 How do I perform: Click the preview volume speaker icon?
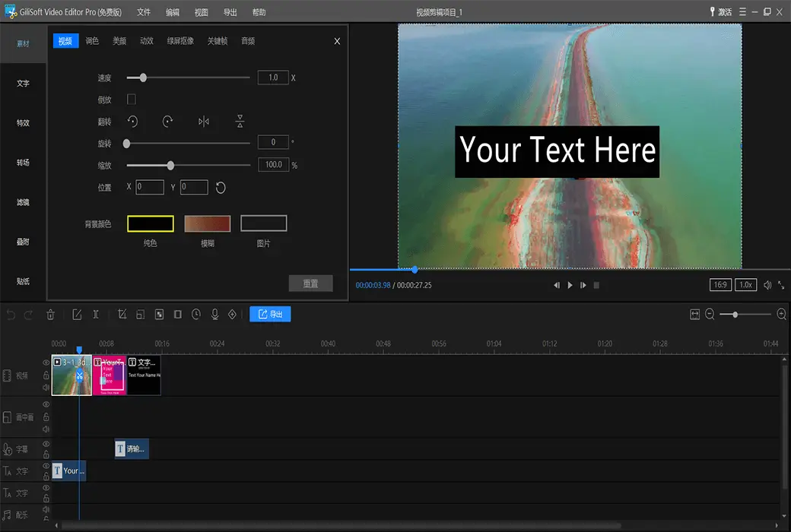[767, 286]
